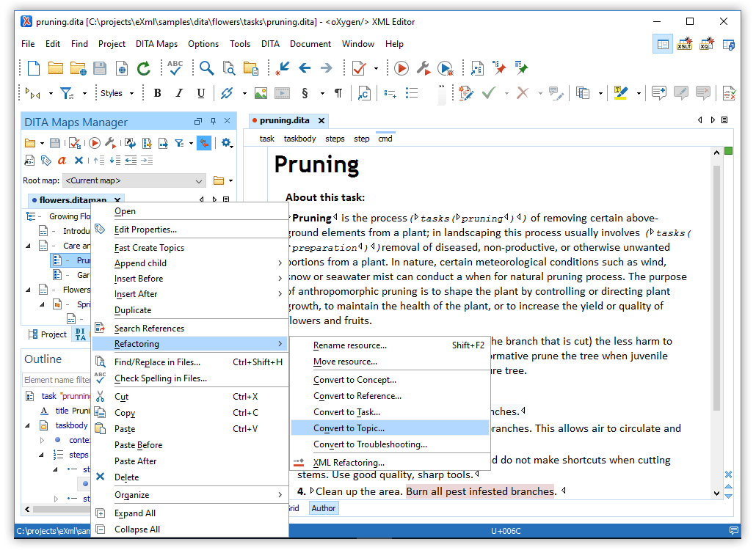Click the Back arrow in main toolbar
The width and height of the screenshot is (756, 550).
tap(305, 68)
